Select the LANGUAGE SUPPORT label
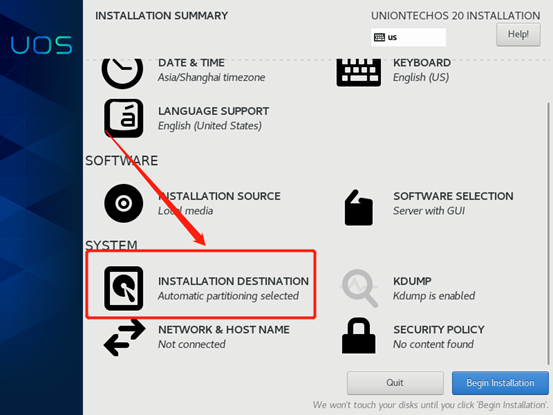The width and height of the screenshot is (553, 415). point(213,111)
